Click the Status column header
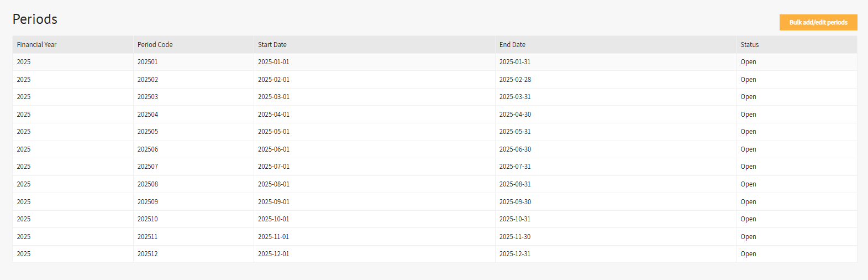The height and width of the screenshot is (280, 868). 749,45
